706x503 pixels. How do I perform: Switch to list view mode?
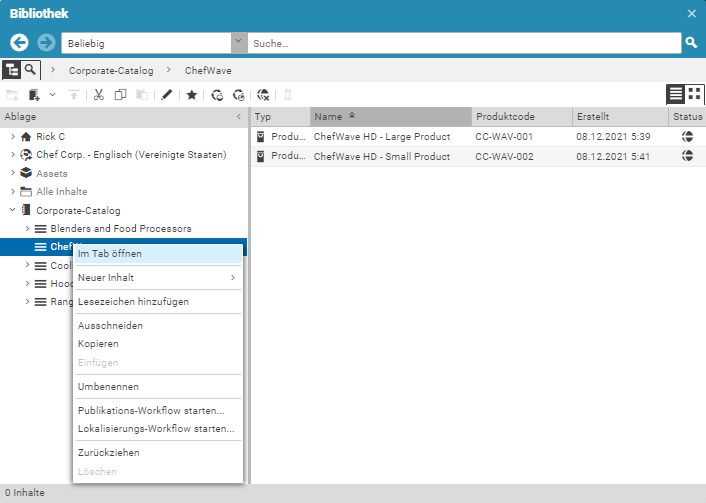point(676,94)
